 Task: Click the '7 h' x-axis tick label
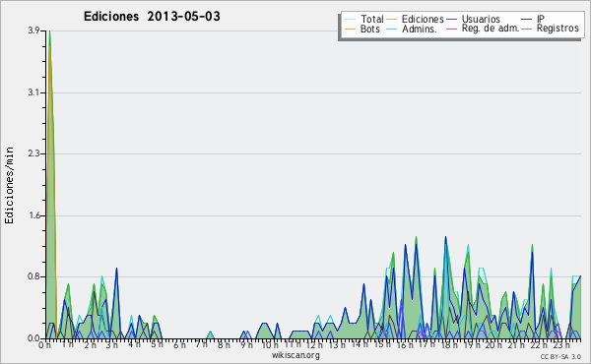click(202, 344)
